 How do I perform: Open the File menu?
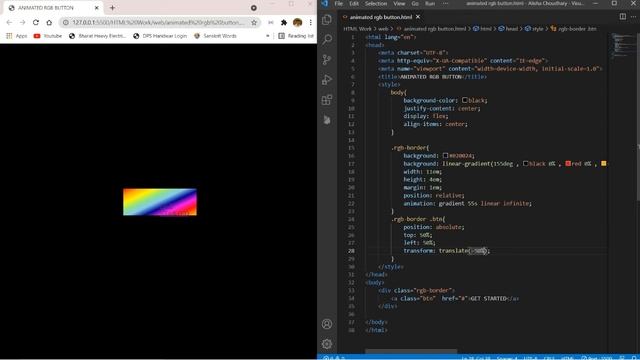point(339,3)
